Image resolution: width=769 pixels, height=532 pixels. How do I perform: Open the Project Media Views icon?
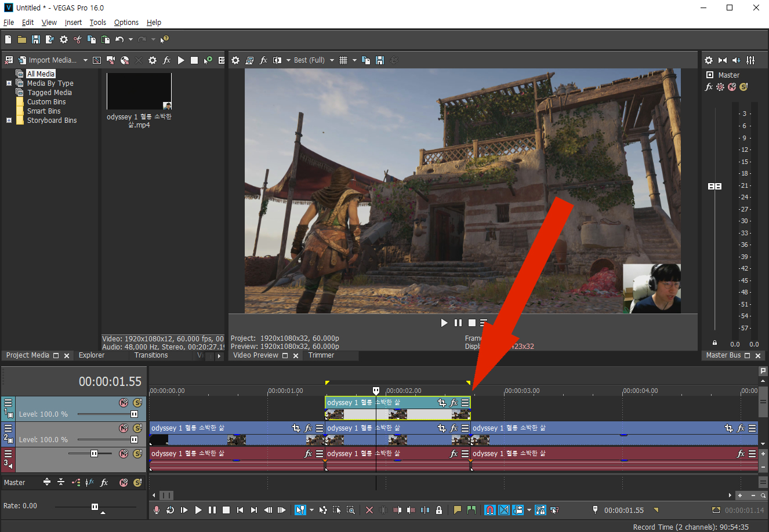tap(222, 60)
